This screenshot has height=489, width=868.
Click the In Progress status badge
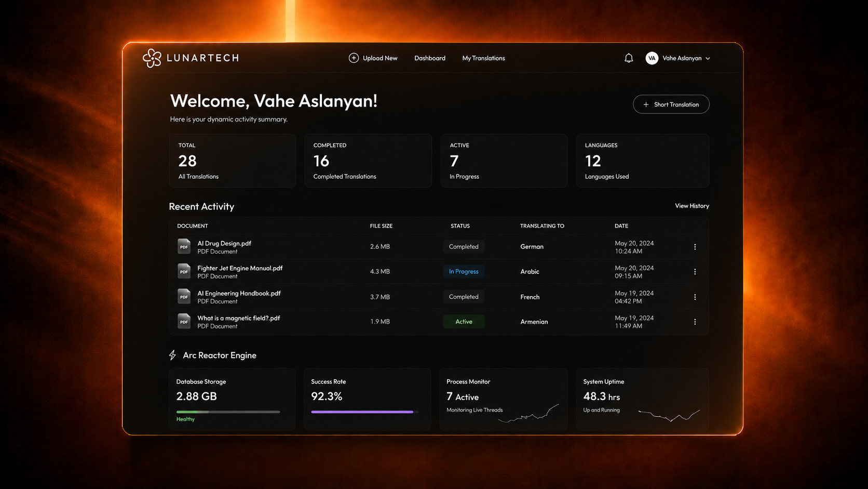(x=464, y=271)
